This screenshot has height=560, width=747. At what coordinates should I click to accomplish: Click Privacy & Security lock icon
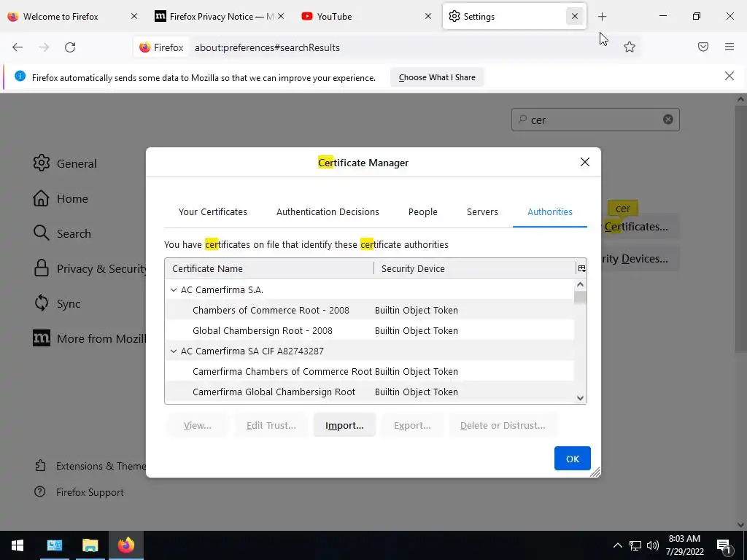click(42, 268)
